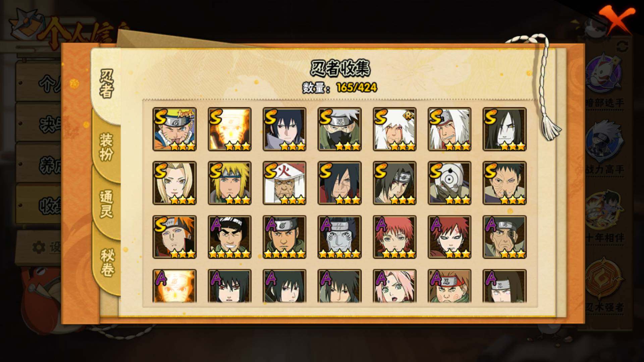Open the 忍术强者 emblem

tap(604, 285)
